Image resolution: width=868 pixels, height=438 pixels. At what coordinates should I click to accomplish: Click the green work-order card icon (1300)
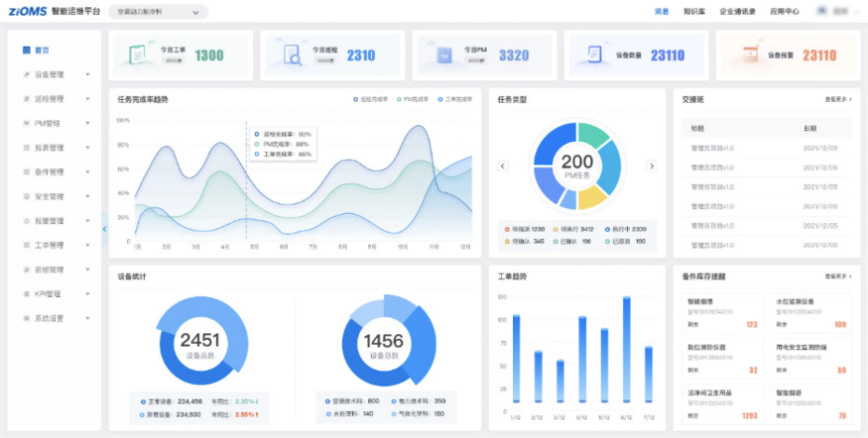pyautogui.click(x=137, y=55)
